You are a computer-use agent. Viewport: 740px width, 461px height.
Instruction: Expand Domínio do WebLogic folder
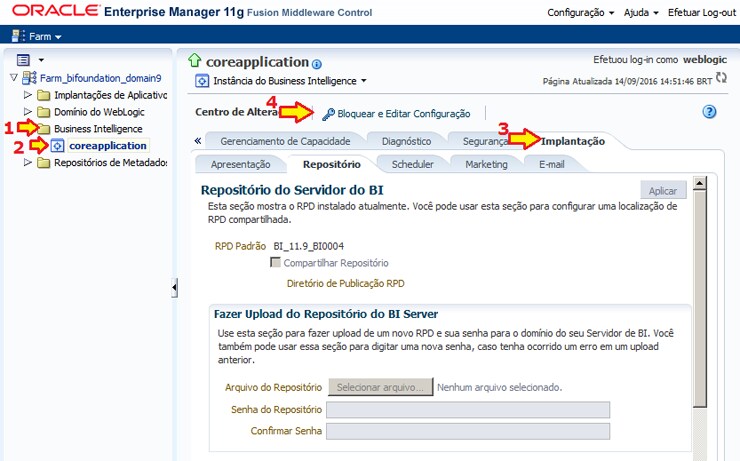click(x=28, y=112)
